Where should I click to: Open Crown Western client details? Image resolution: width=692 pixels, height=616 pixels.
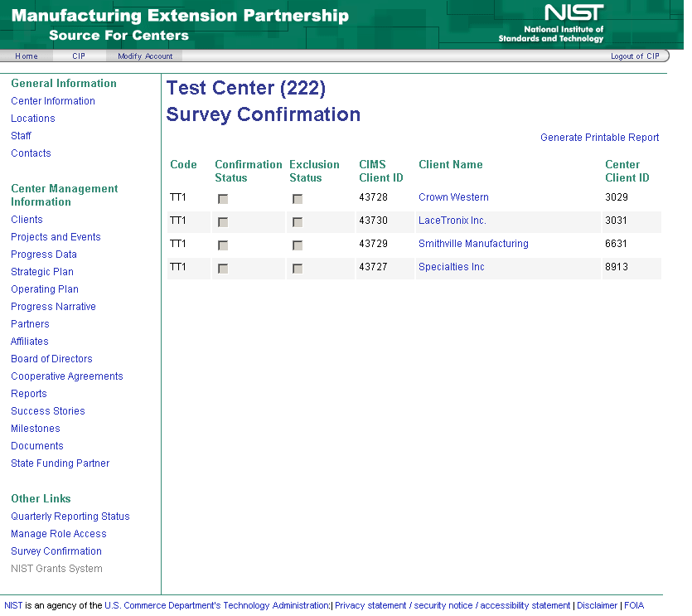(453, 197)
